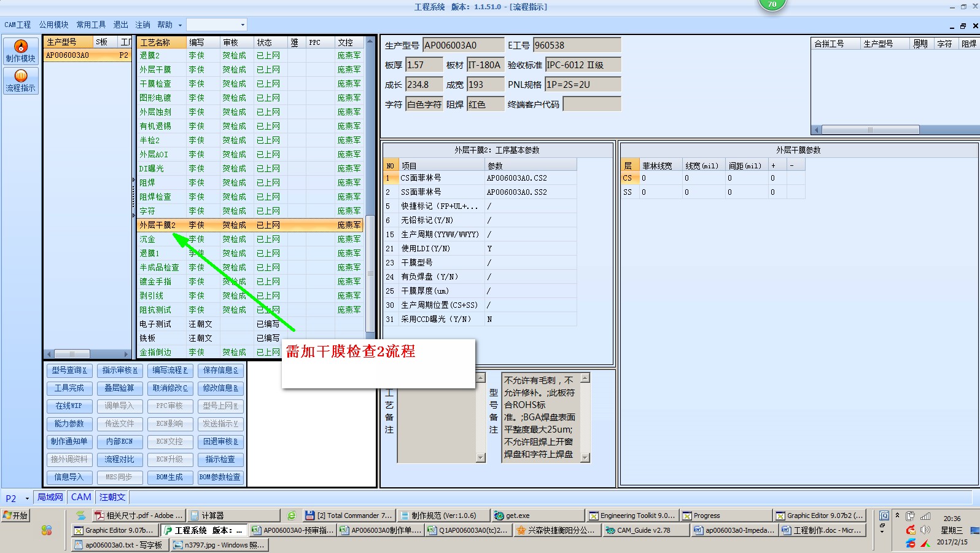980x553 pixels.
Task: Open Graphic Editor 9.07b2 taskbar item
Action: [x=820, y=516]
